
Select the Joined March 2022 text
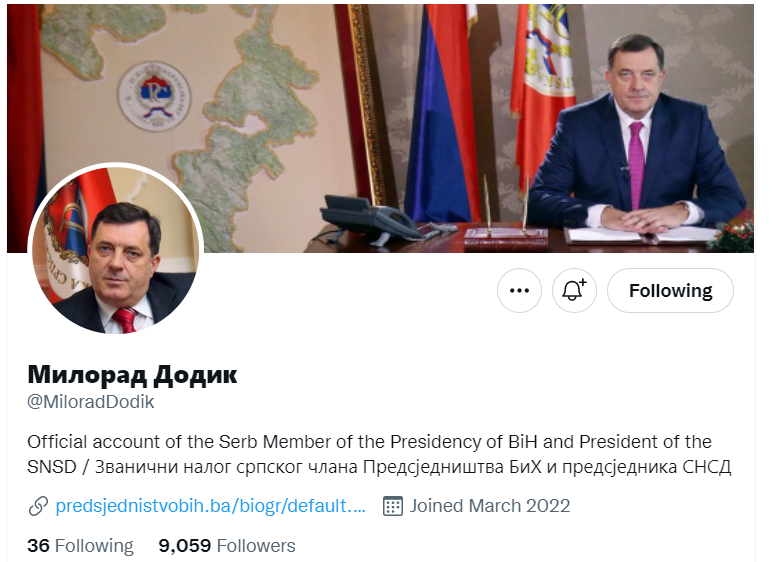(x=490, y=506)
